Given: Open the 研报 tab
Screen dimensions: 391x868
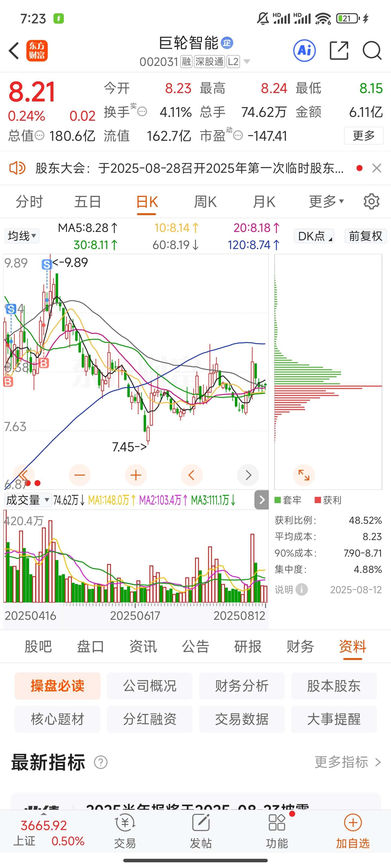Looking at the screenshot, I should (x=248, y=646).
